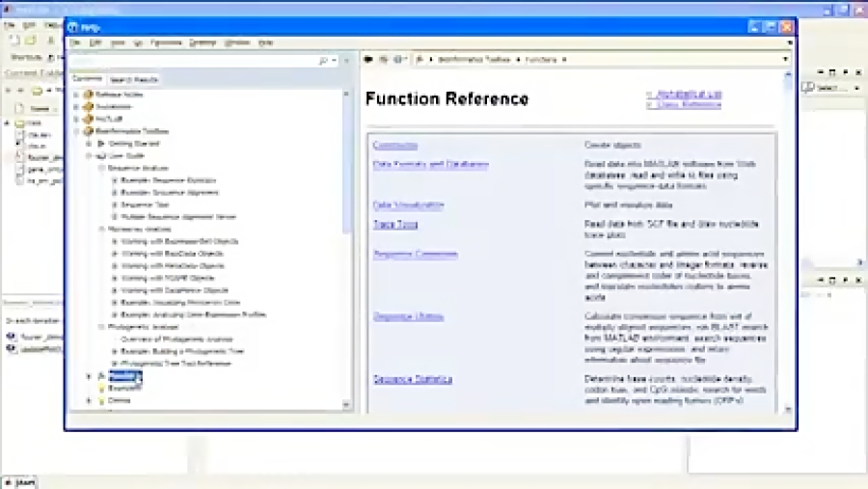Click the folder-up icon in MATLAB Current Folder toolbar
The image size is (868, 489).
(37, 91)
